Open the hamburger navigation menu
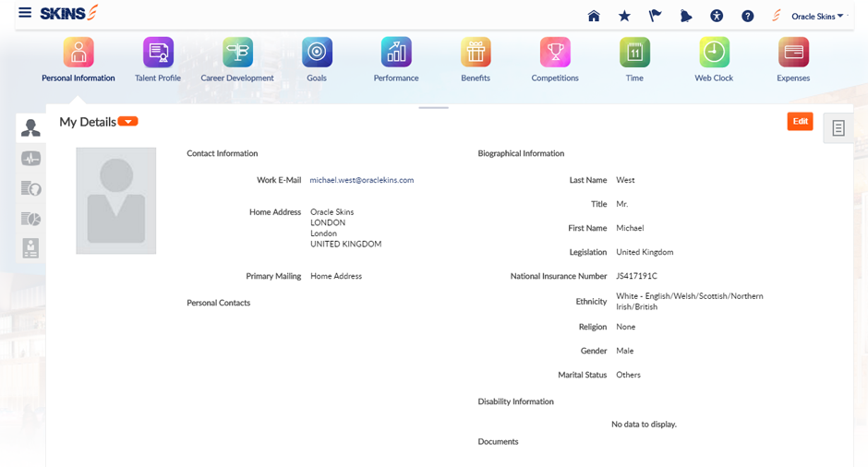868x467 pixels. [25, 13]
